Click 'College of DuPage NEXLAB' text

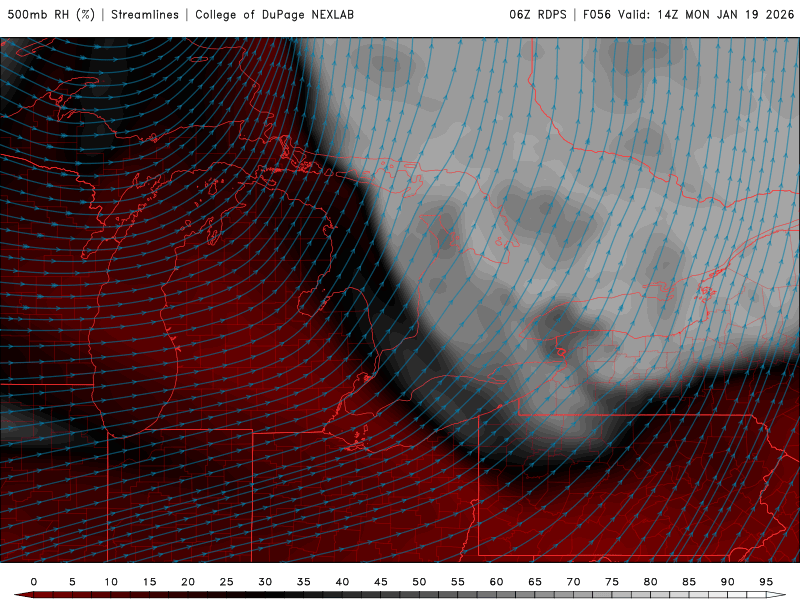[274, 15]
